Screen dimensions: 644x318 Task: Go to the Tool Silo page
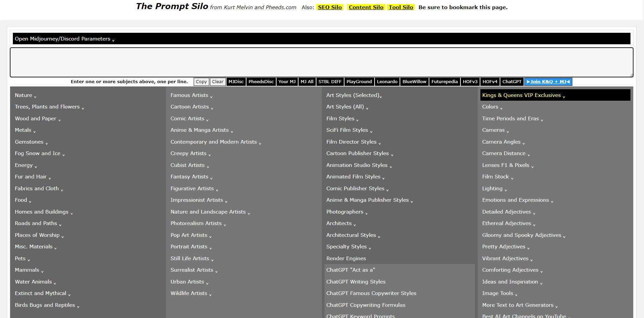point(401,7)
